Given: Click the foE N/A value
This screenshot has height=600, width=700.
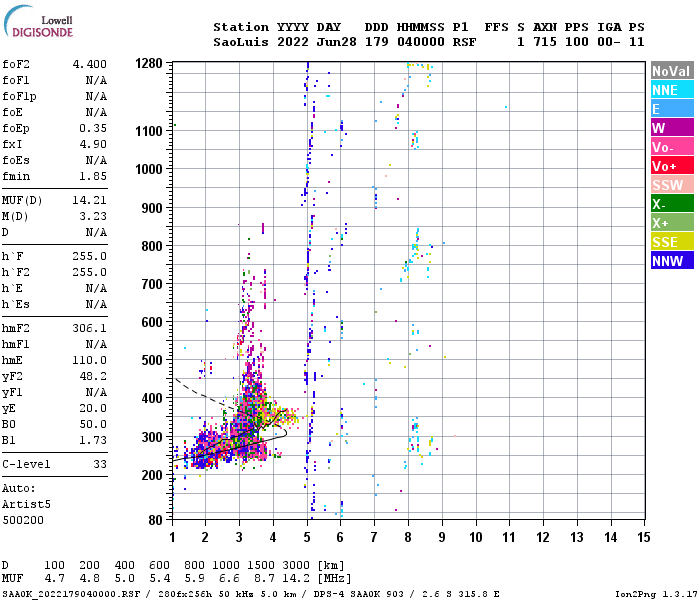Looking at the screenshot, I should [x=96, y=112].
